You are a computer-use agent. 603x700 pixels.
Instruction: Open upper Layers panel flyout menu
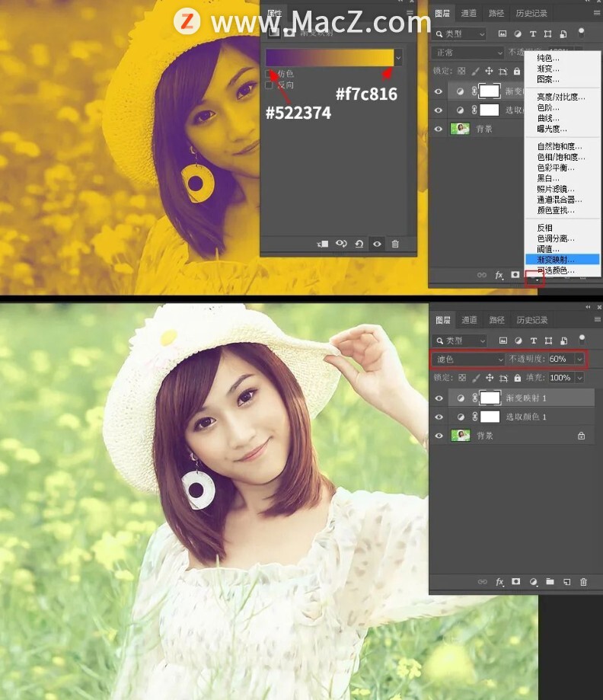click(x=597, y=12)
